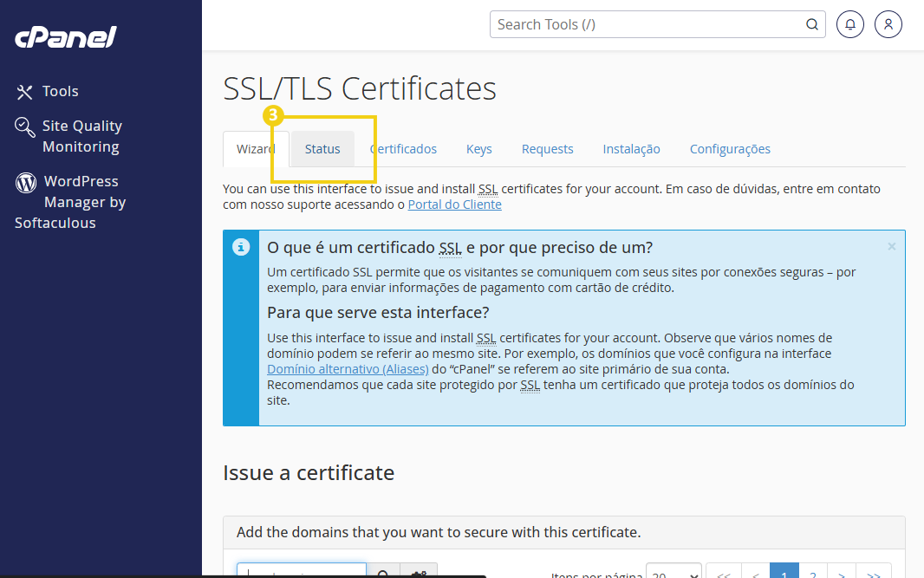Click the Issue a certificate heading
The width and height of the screenshot is (924, 578).
pyautogui.click(x=309, y=472)
